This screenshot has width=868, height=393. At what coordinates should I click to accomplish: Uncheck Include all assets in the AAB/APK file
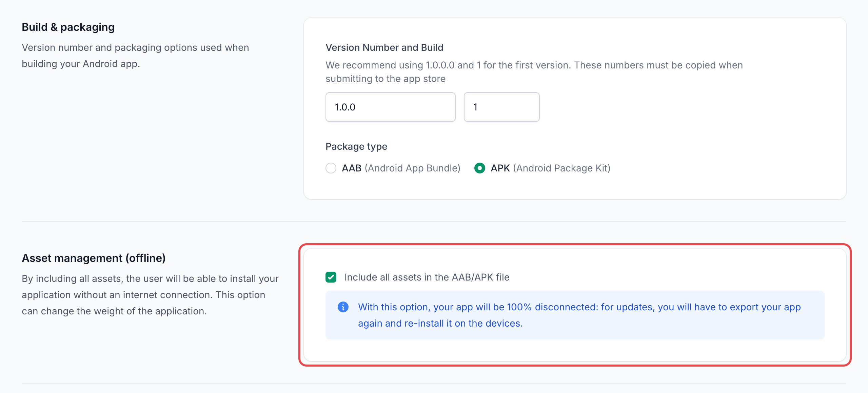[331, 277]
